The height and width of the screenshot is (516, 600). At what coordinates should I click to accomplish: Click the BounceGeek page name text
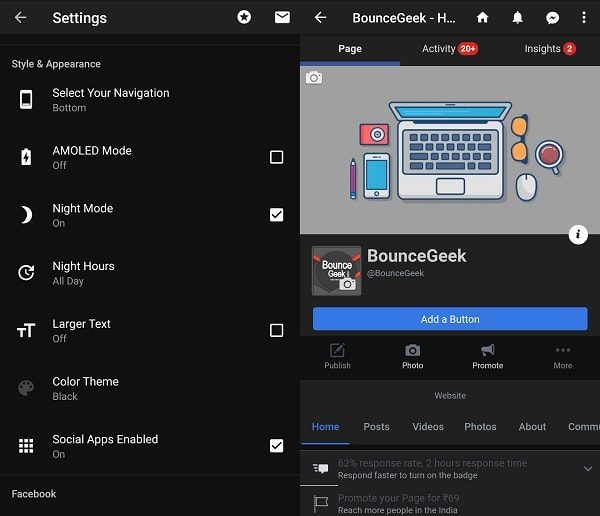pyautogui.click(x=416, y=256)
